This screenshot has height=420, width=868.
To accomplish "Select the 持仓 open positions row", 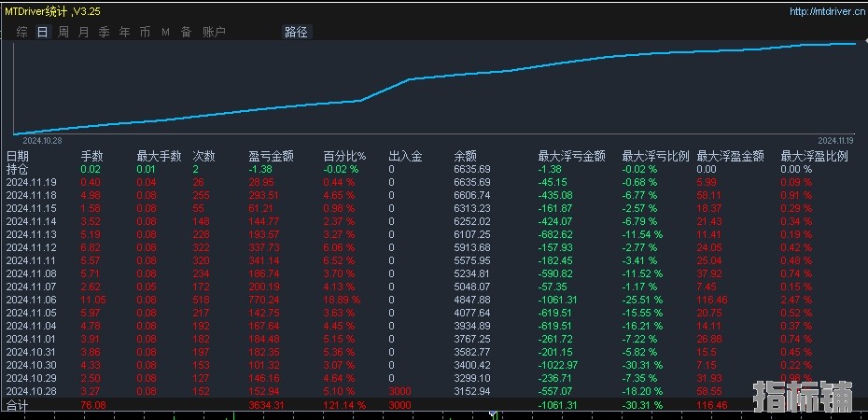I will coord(18,169).
